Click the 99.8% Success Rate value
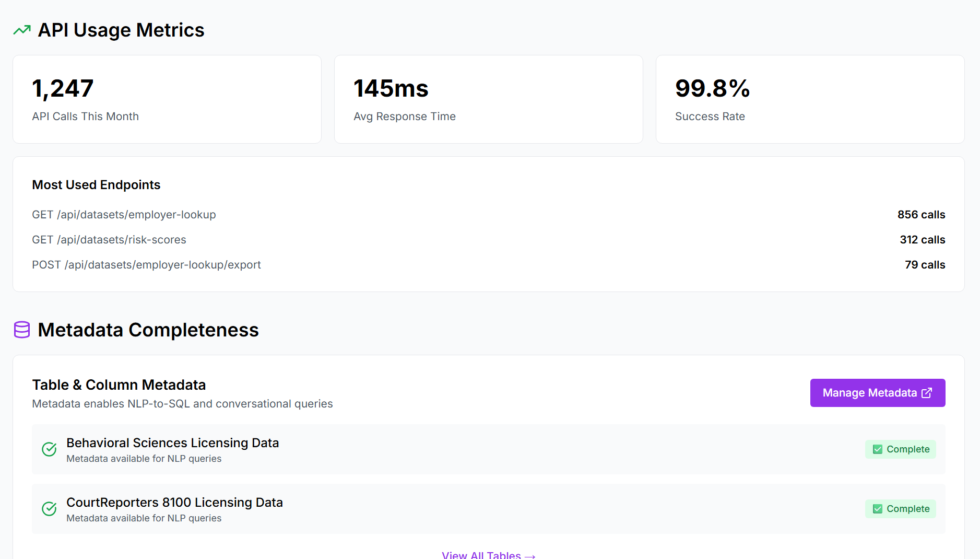The width and height of the screenshot is (980, 559). coord(712,89)
